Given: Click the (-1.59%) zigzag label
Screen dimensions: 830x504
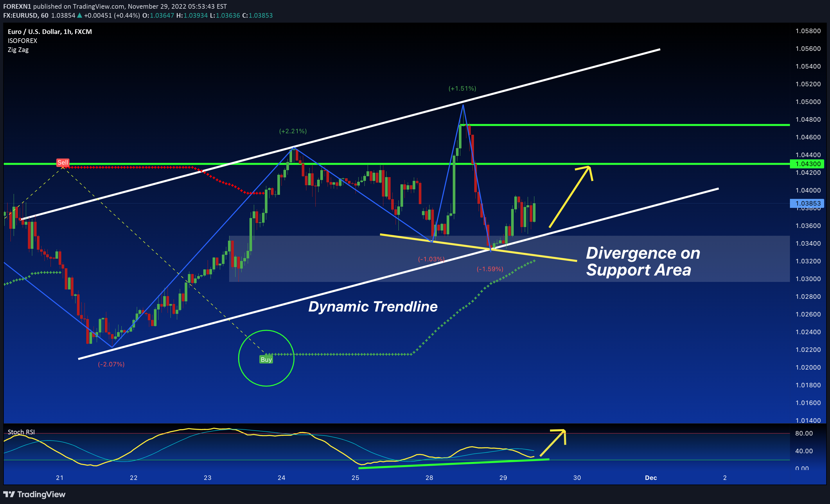Looking at the screenshot, I should (x=490, y=269).
